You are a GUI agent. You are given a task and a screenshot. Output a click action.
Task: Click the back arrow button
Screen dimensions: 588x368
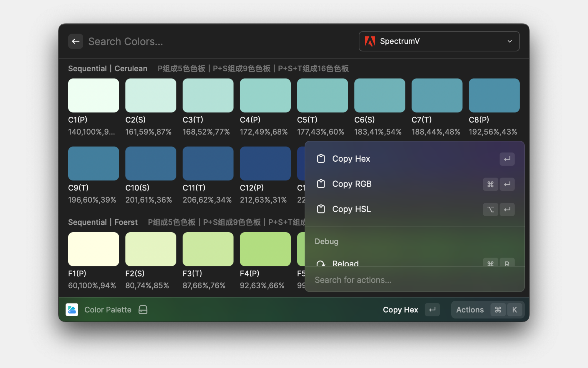click(x=76, y=42)
